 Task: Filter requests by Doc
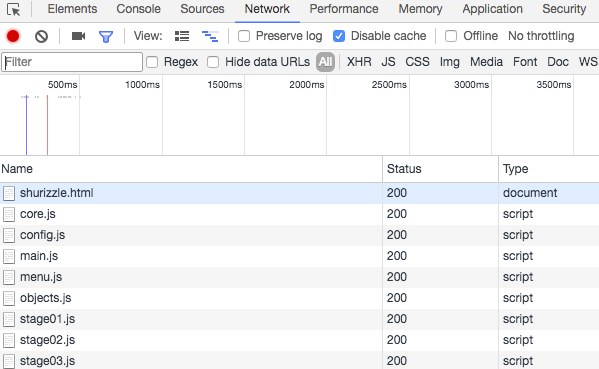[x=558, y=62]
